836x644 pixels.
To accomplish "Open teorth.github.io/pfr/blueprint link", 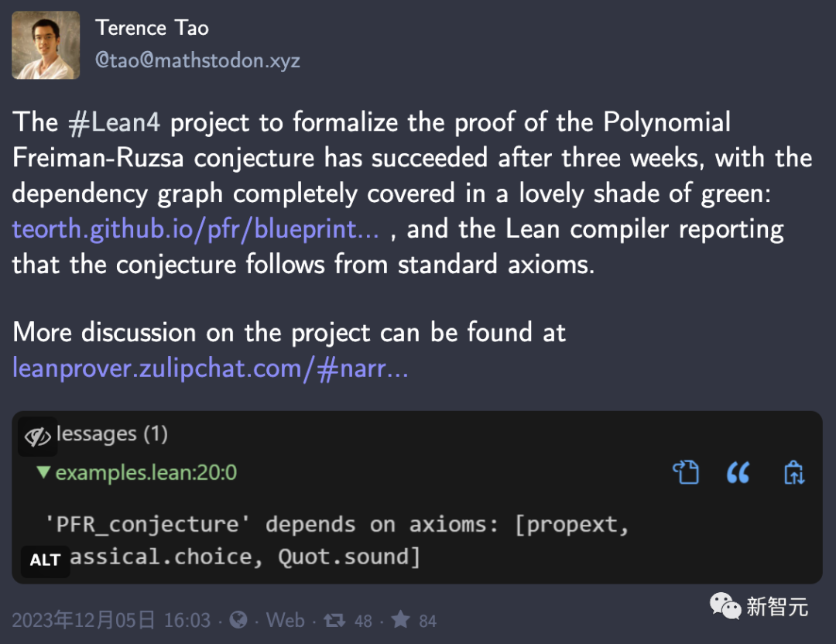I will [x=196, y=229].
